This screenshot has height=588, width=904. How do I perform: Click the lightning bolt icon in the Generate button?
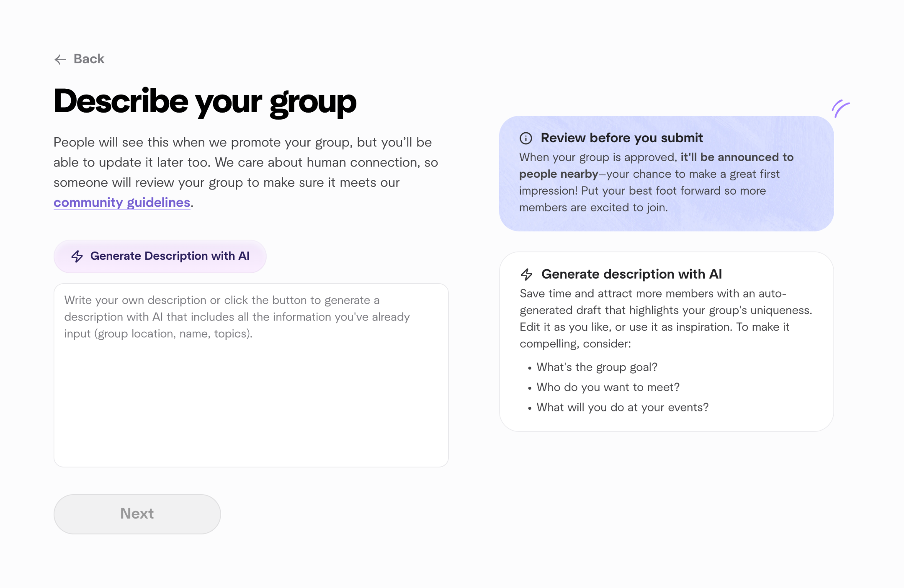click(77, 256)
